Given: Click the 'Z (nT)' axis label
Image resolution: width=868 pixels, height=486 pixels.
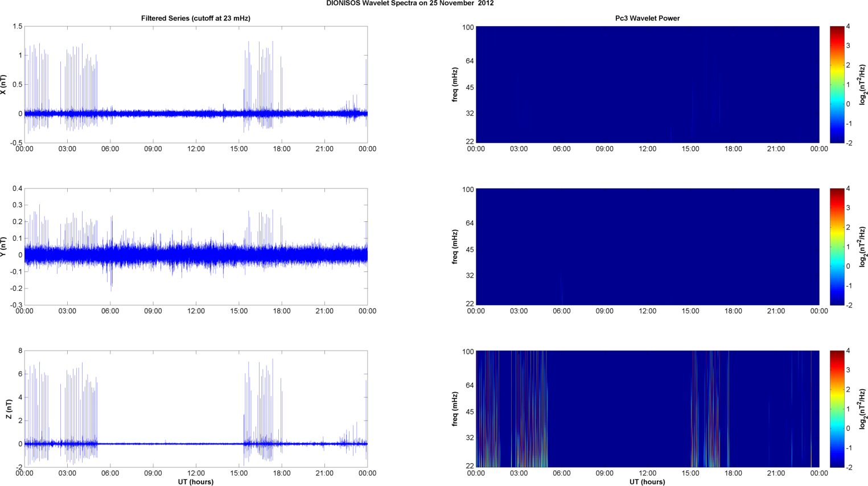Looking at the screenshot, I should tap(9, 409).
